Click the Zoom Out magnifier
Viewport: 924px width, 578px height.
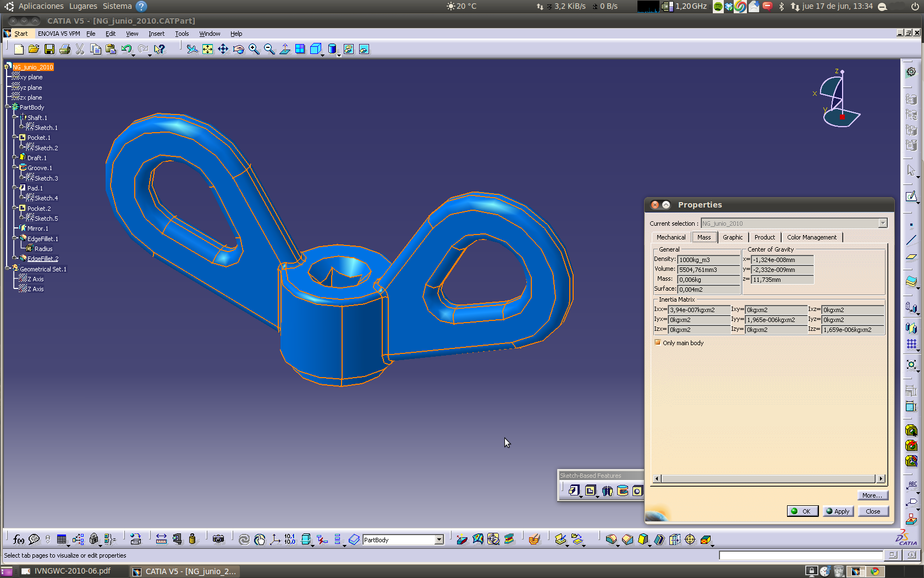click(x=269, y=50)
